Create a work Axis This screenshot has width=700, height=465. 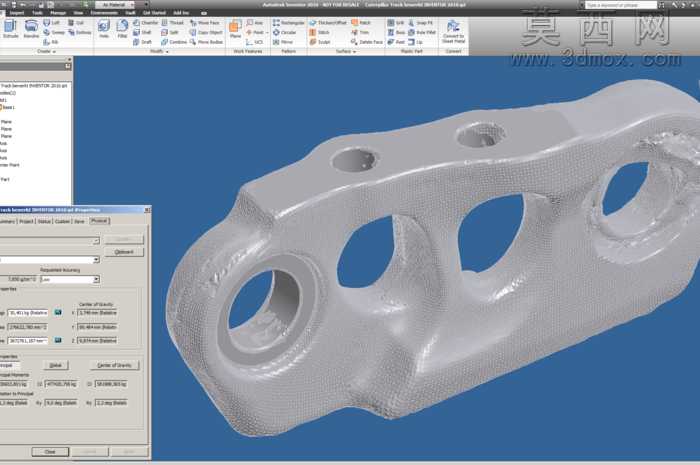pos(255,23)
